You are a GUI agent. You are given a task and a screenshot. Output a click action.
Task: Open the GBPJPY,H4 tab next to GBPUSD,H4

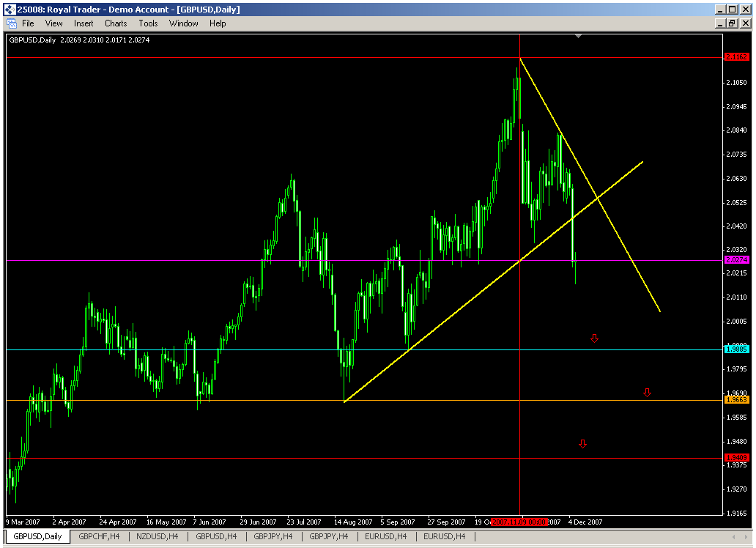pyautogui.click(x=273, y=536)
